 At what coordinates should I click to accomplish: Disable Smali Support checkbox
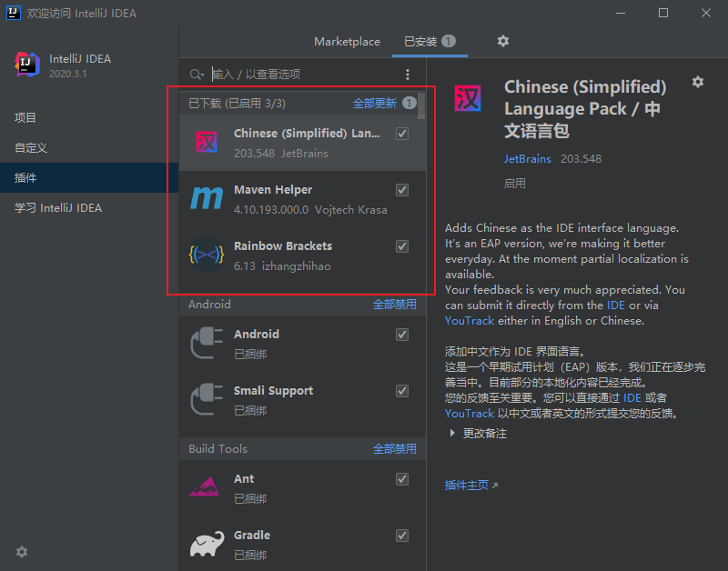click(x=402, y=391)
